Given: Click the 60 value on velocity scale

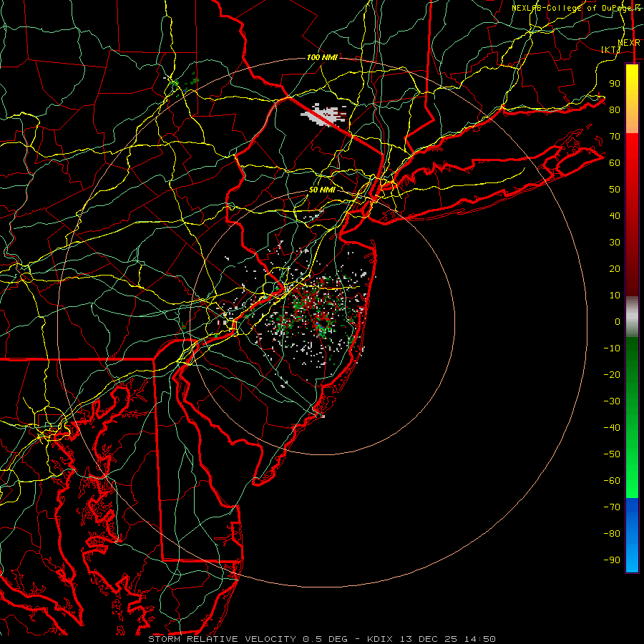Looking at the screenshot, I should (615, 162).
